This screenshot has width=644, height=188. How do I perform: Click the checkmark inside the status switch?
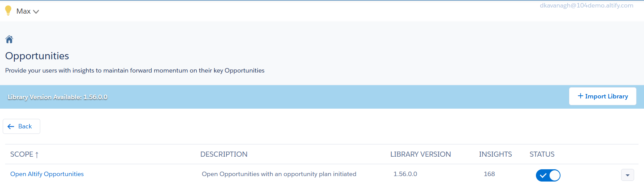(543, 175)
